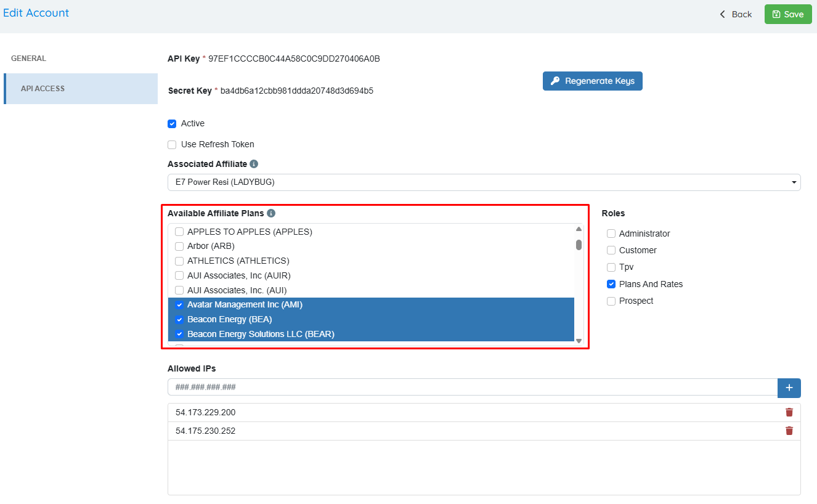Check the Tpv role
This screenshot has height=504, width=817.
coord(611,267)
